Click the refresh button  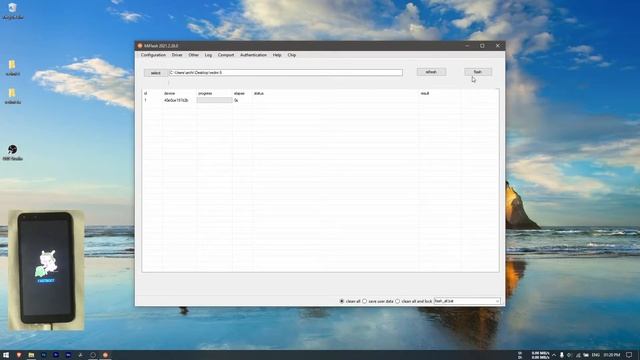pos(431,72)
